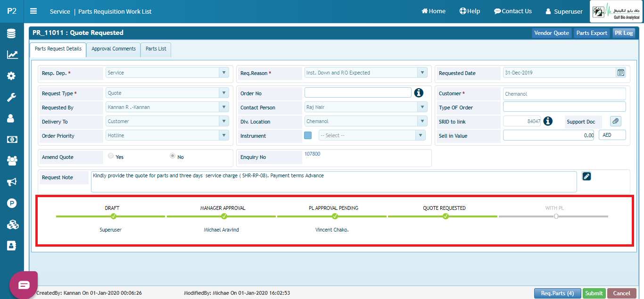
Task: Click the P2 logo in sidebar
Action: [x=12, y=11]
